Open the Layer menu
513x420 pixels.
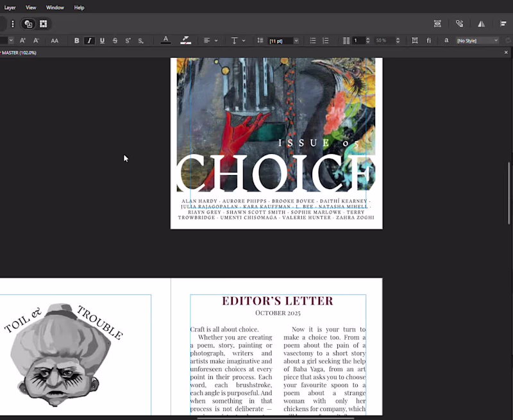(10, 7)
